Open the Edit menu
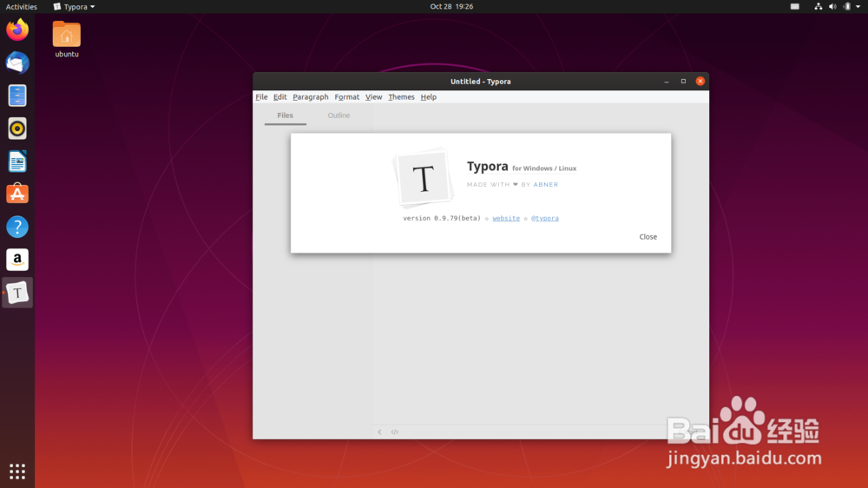Viewport: 868px width, 488px height. pyautogui.click(x=280, y=97)
